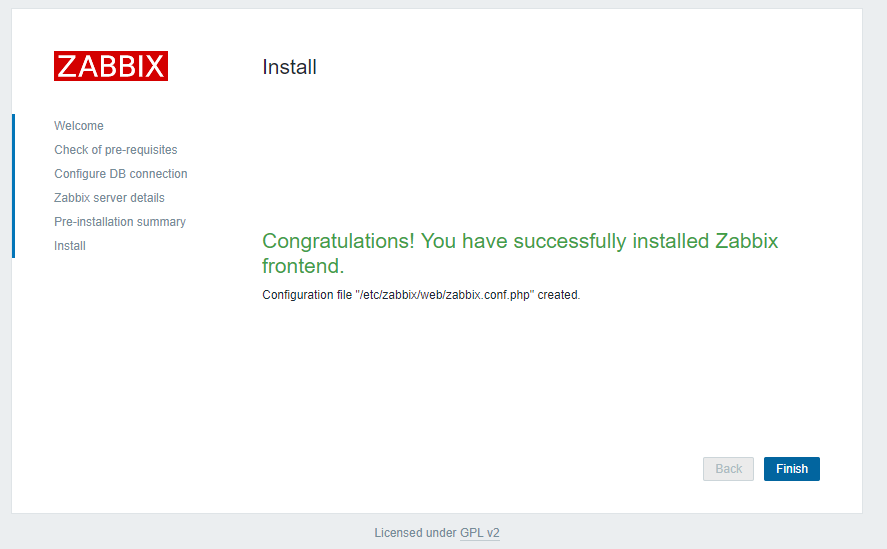Select the Zabbix server details step
This screenshot has height=549, width=887.
tap(109, 198)
